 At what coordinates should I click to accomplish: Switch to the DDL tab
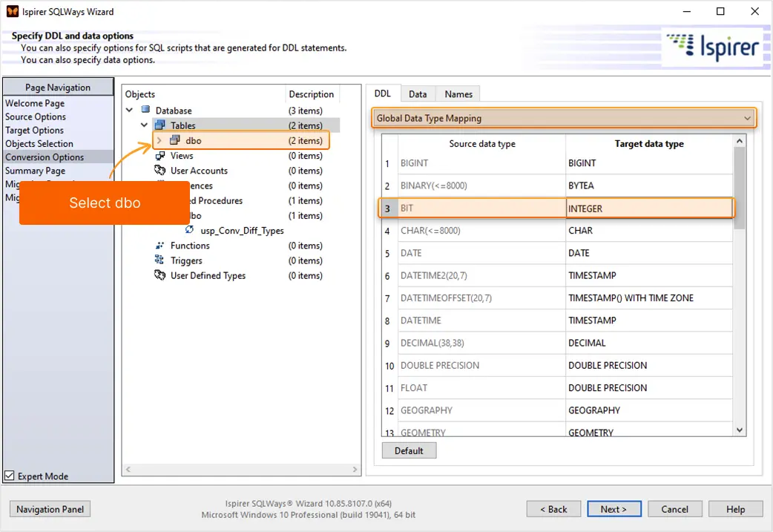click(383, 93)
